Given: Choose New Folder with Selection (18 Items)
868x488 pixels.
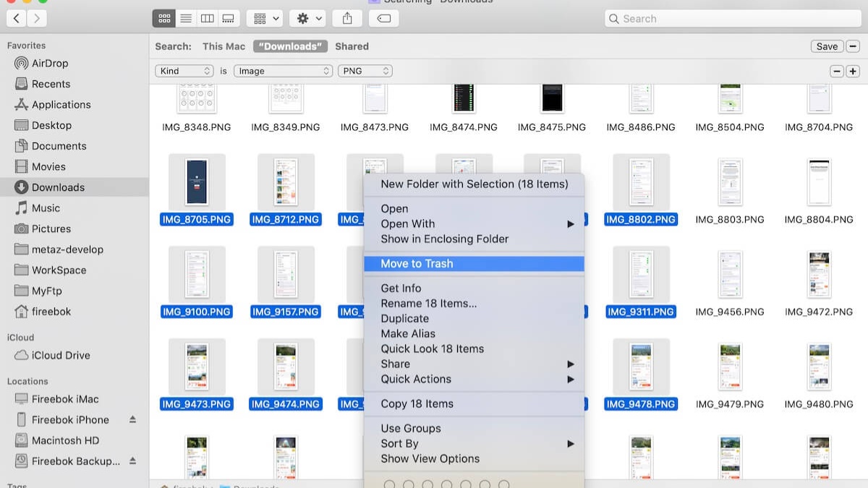Looking at the screenshot, I should pyautogui.click(x=475, y=184).
